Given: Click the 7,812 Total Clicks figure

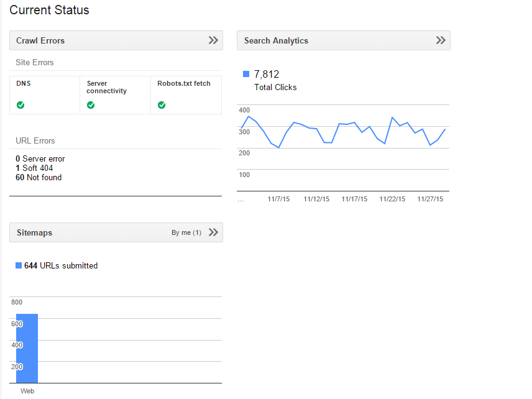Looking at the screenshot, I should (267, 75).
